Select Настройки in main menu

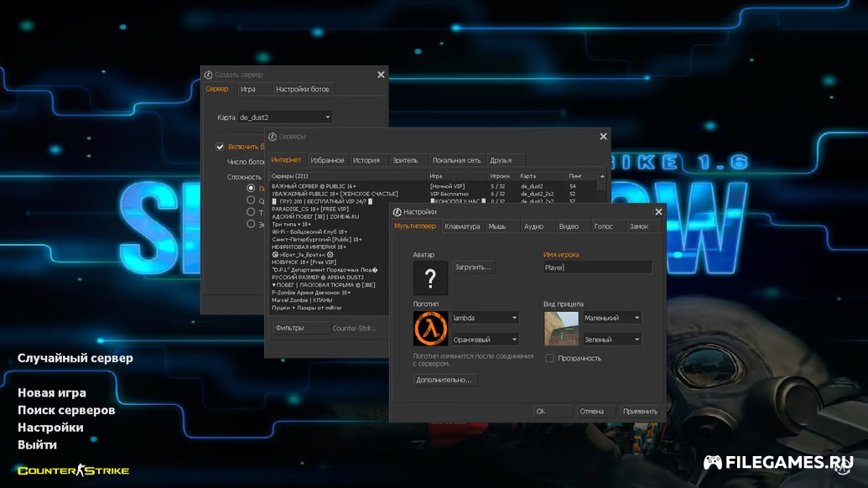(50, 427)
